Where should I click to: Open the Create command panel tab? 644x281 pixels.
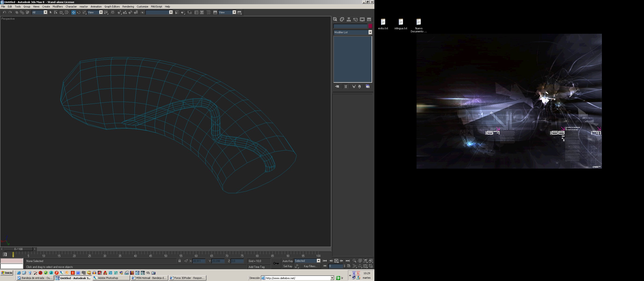tap(335, 19)
